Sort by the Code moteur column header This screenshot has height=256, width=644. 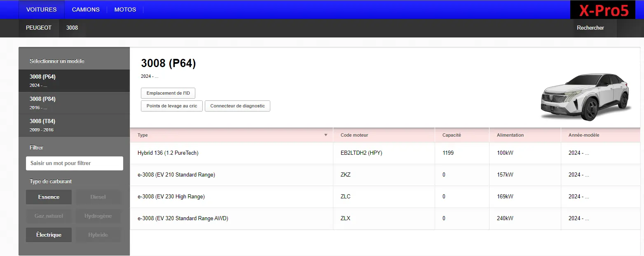(354, 135)
